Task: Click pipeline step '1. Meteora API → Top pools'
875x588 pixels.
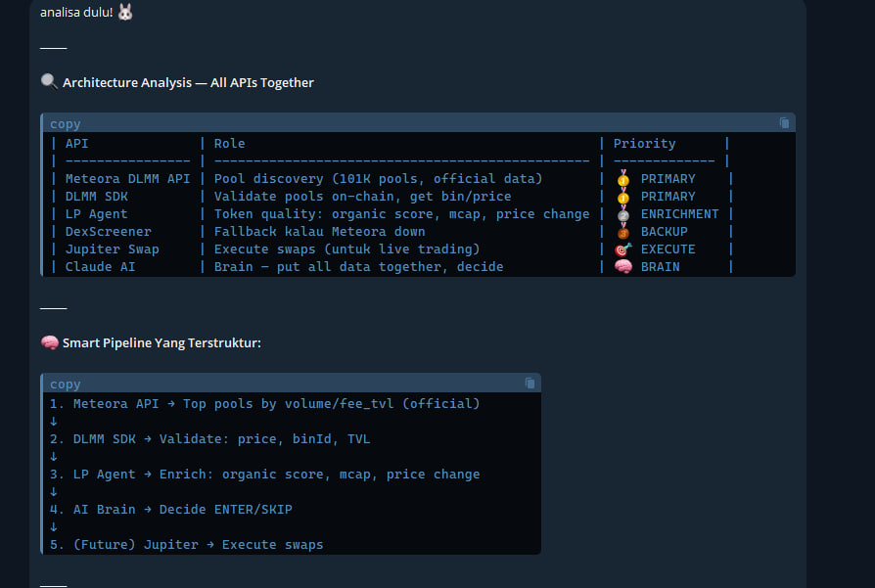Action: tap(264, 403)
